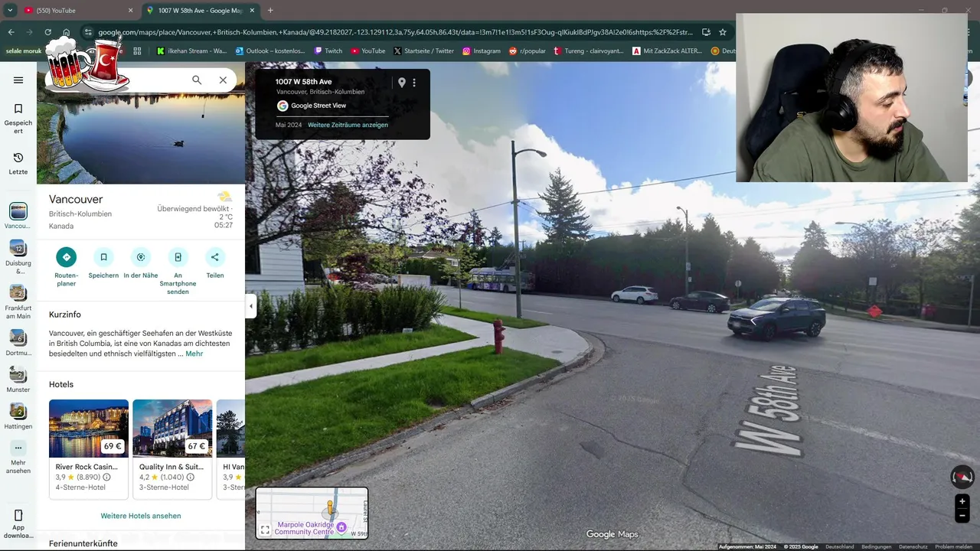Open the YouTube bookmark in bar
Viewport: 980px width, 551px height.
368,51
